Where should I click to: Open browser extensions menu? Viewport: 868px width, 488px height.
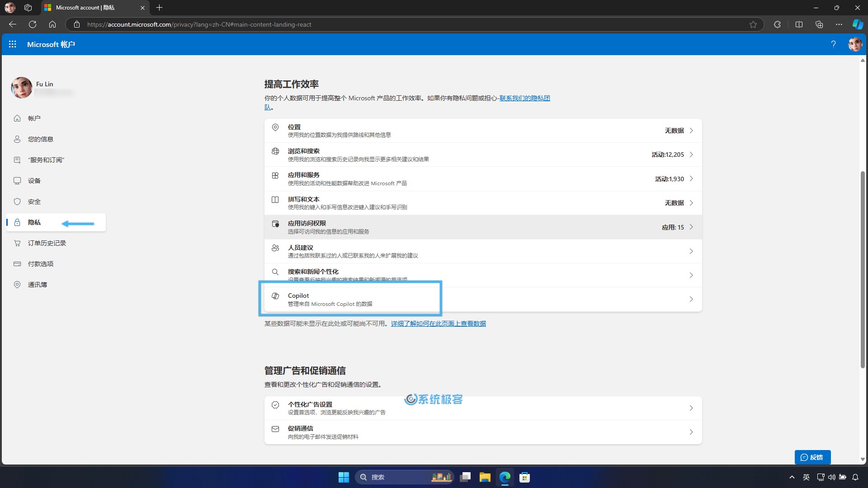coord(777,24)
